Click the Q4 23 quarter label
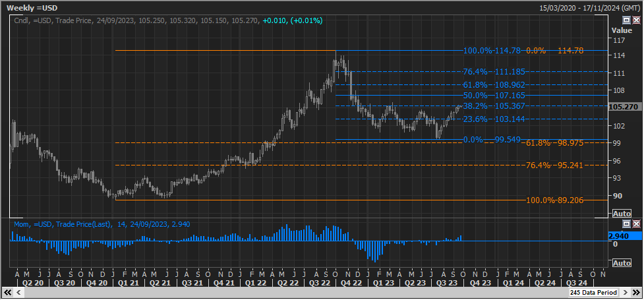The height and width of the screenshot is (300, 644). (480, 283)
